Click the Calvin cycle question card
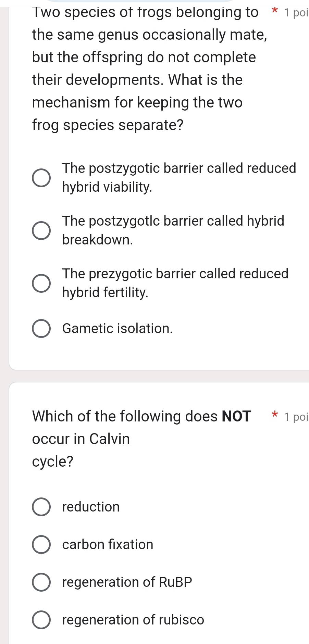 154,479
